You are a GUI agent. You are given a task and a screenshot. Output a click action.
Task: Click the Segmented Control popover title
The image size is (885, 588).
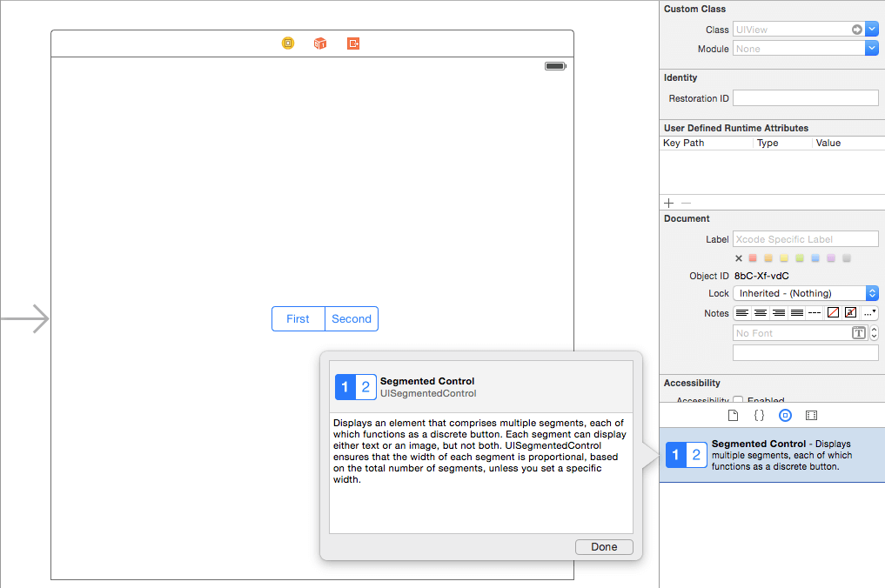427,381
